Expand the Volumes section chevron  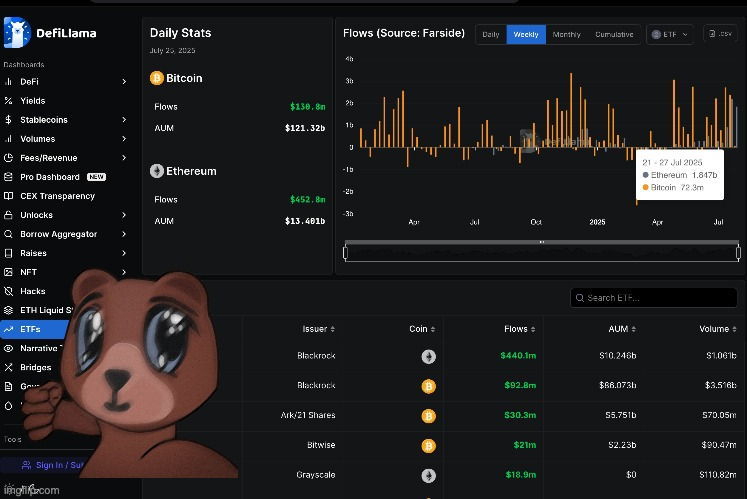pos(124,139)
